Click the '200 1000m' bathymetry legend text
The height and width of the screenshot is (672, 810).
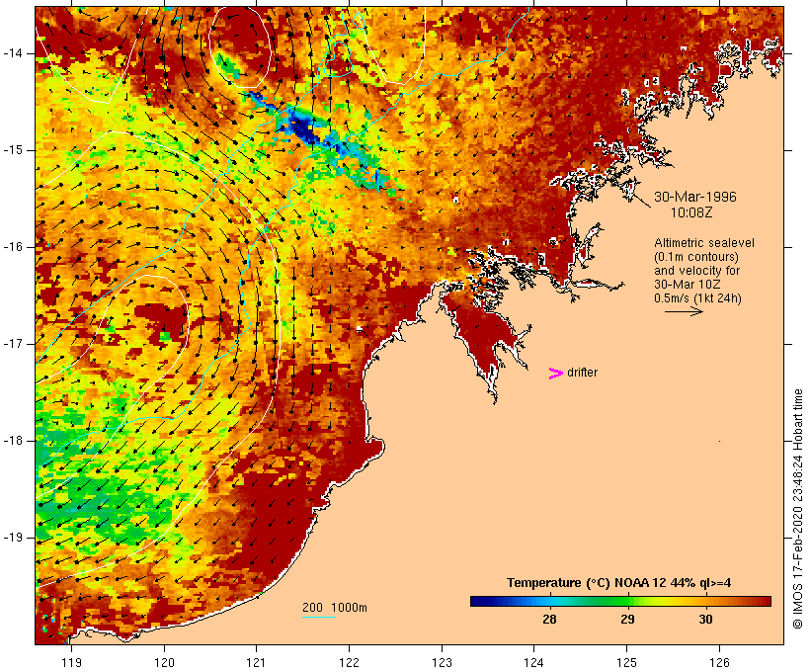[x=335, y=608]
